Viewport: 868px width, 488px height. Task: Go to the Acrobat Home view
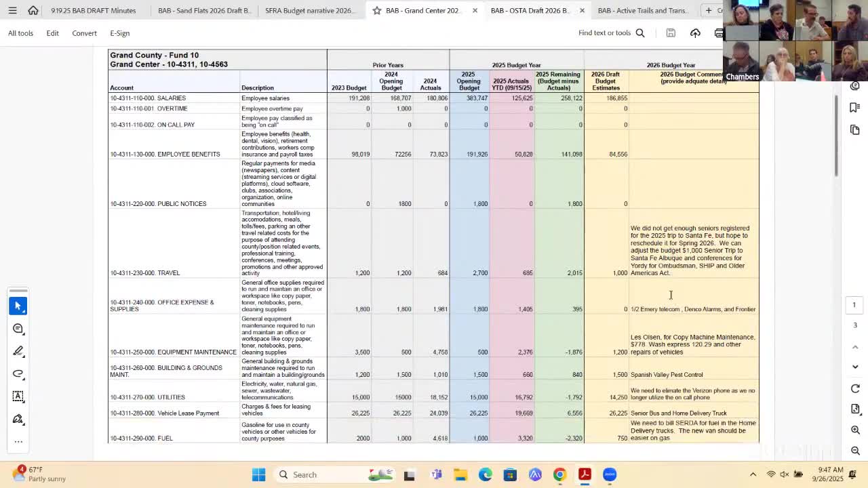(33, 10)
